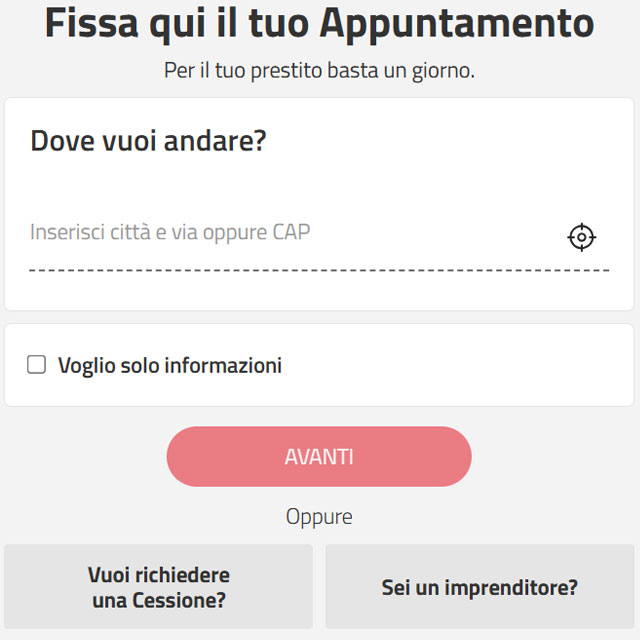The image size is (640, 640).
Task: Click the "Oppure" separator text
Action: 319,517
